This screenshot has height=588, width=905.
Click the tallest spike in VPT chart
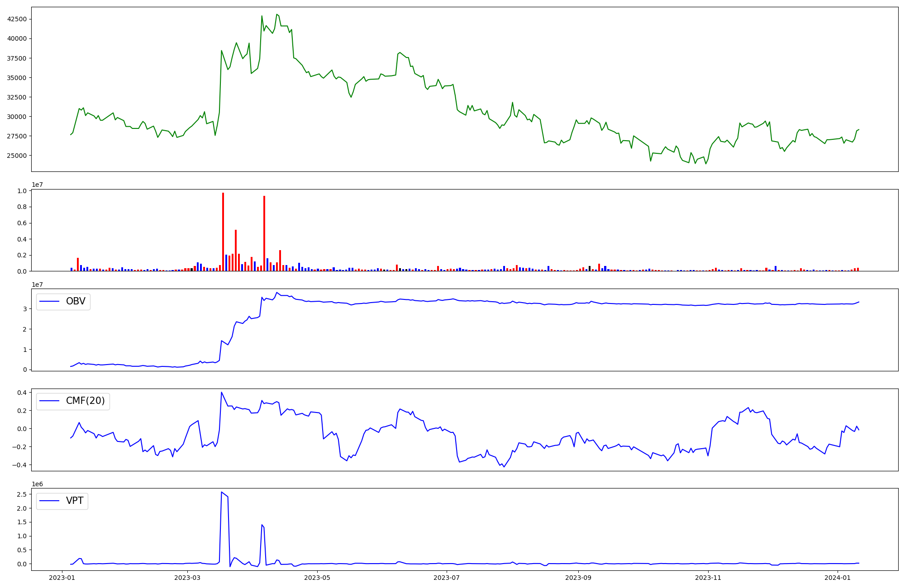coord(221,492)
